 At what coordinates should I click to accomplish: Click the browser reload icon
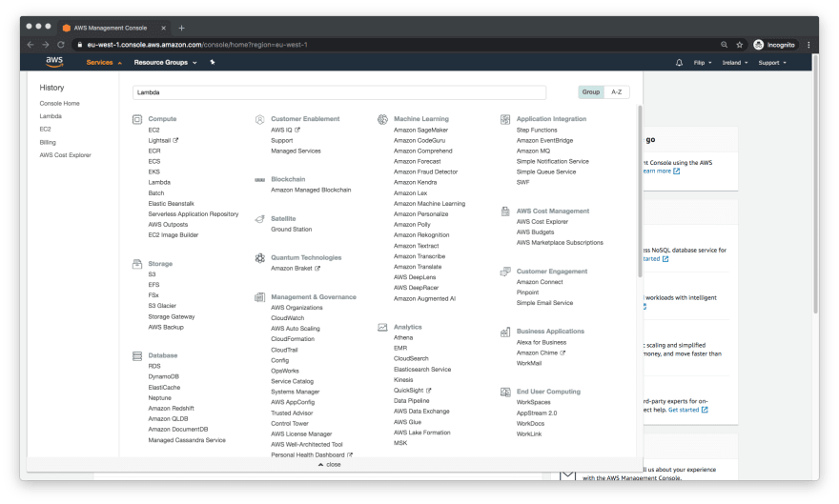tap(61, 45)
